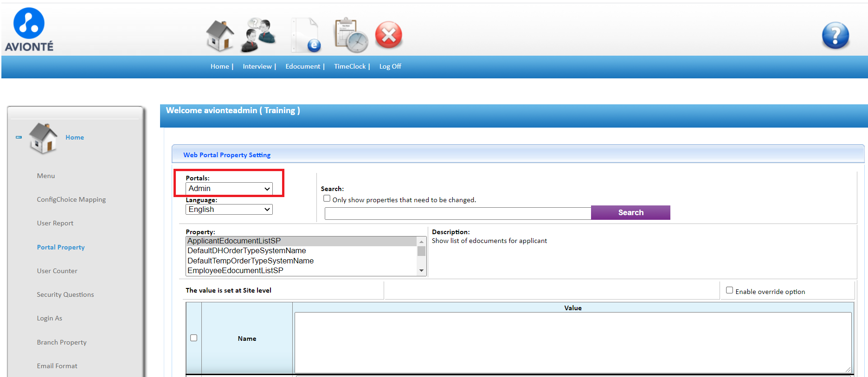Image resolution: width=868 pixels, height=377 pixels.
Task: Select EmployeeEdocumentListSP property
Action: (x=302, y=270)
